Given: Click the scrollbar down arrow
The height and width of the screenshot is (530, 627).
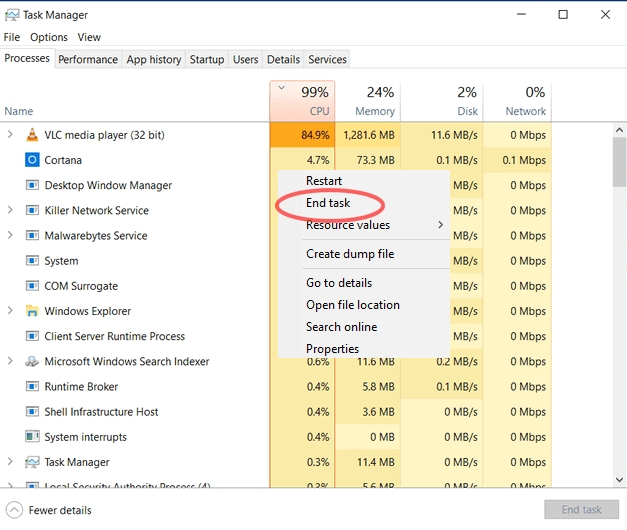Looking at the screenshot, I should click(x=619, y=480).
